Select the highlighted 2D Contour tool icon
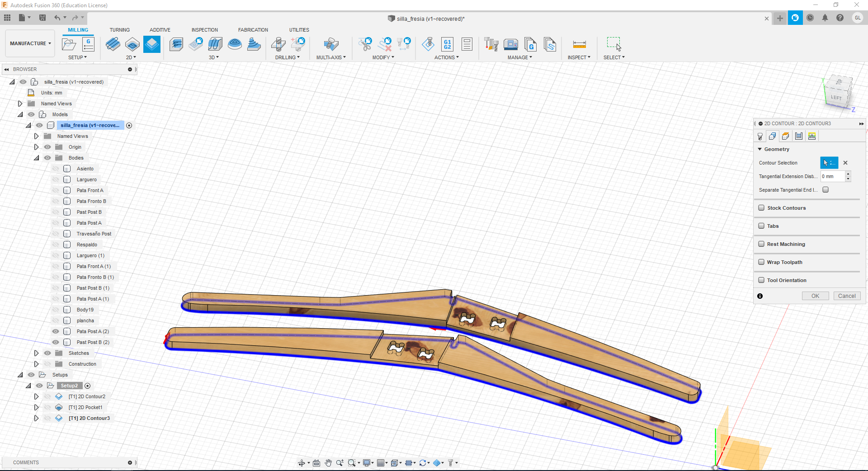Viewport: 868px width, 471px height. (152, 44)
